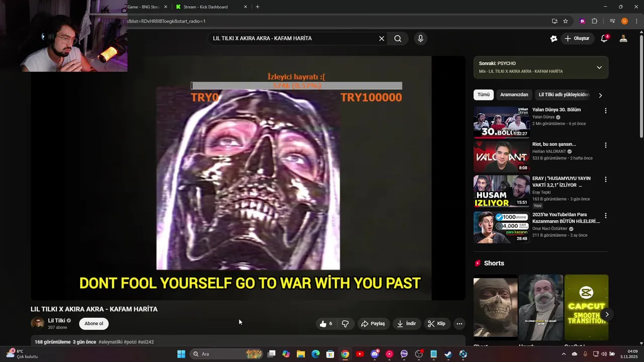Open options for 2025'te YouTube'dan Para video
Screen dimensions: 644x362
tap(606, 216)
